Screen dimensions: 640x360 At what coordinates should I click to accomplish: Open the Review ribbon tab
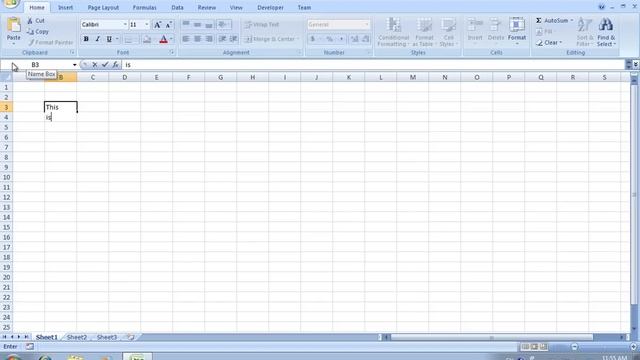click(x=207, y=7)
